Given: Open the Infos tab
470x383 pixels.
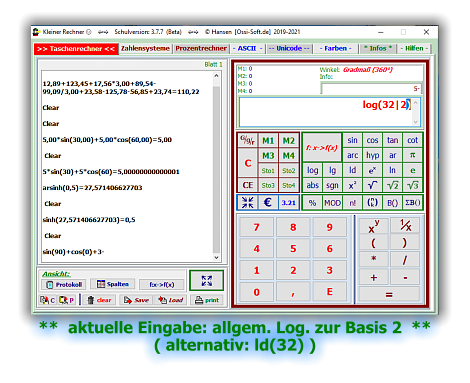Looking at the screenshot, I should click(378, 48).
